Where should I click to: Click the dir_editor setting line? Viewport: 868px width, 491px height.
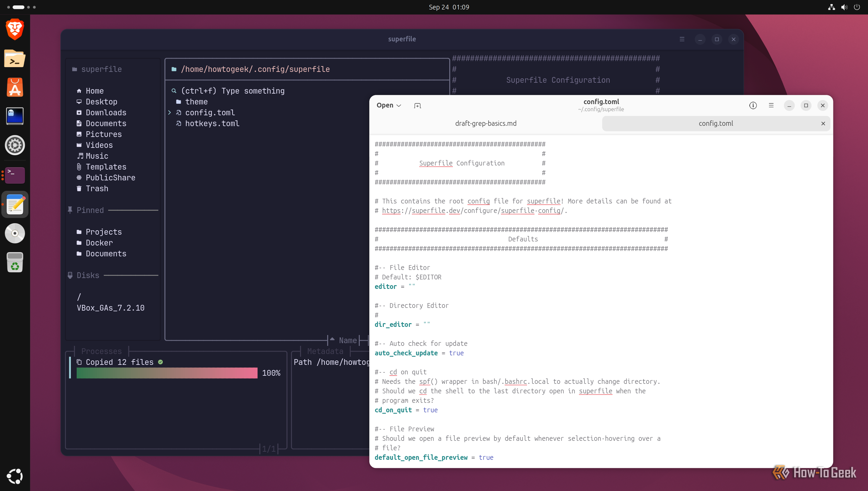pos(402,325)
